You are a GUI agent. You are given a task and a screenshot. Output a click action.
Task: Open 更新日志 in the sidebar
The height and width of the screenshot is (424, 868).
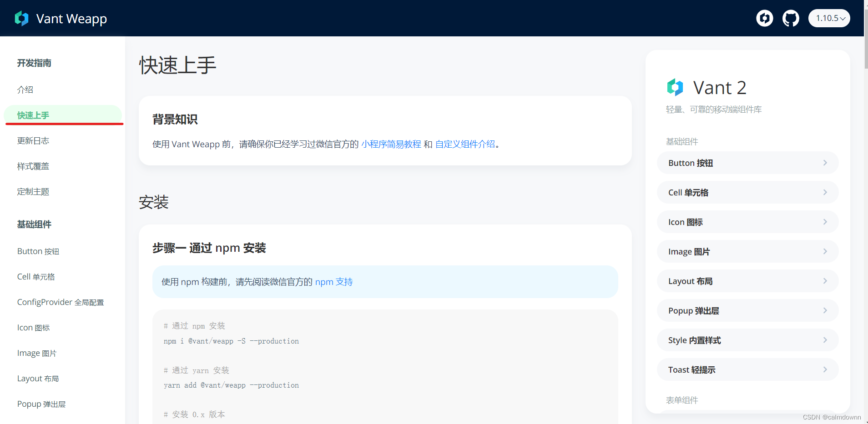pyautogui.click(x=33, y=140)
